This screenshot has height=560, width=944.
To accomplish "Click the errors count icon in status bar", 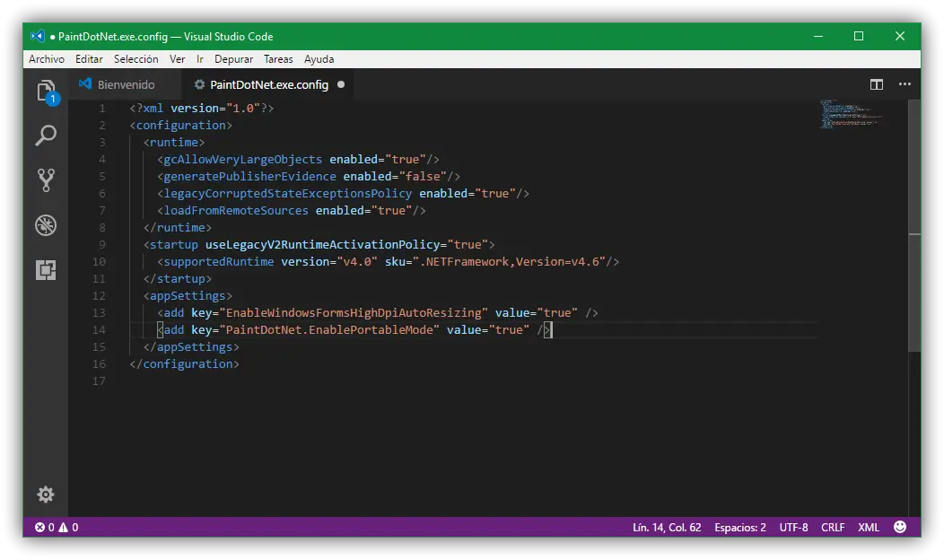I will coord(39,528).
